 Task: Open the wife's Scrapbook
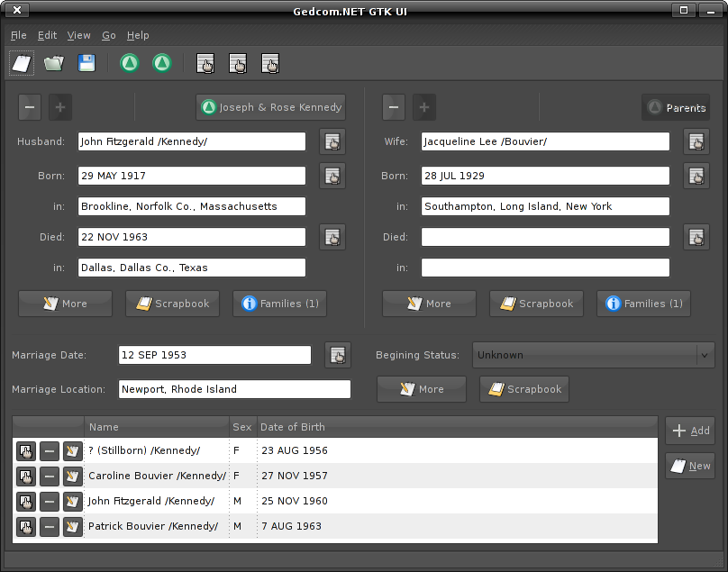tap(536, 304)
